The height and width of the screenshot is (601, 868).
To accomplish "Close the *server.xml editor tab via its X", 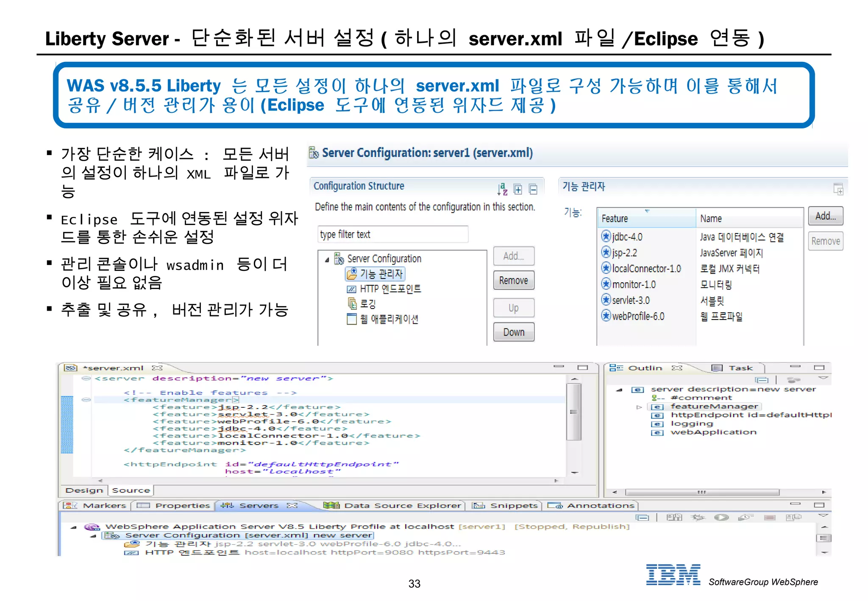I will tap(157, 368).
